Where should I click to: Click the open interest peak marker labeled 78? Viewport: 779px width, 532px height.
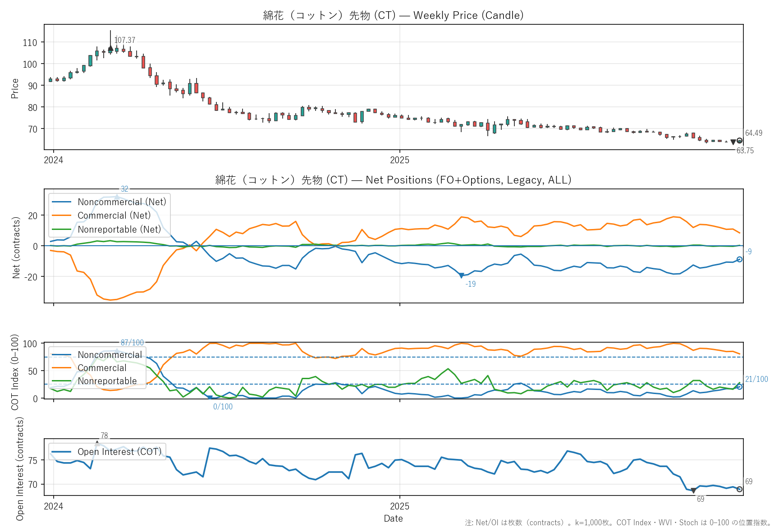tap(97, 443)
